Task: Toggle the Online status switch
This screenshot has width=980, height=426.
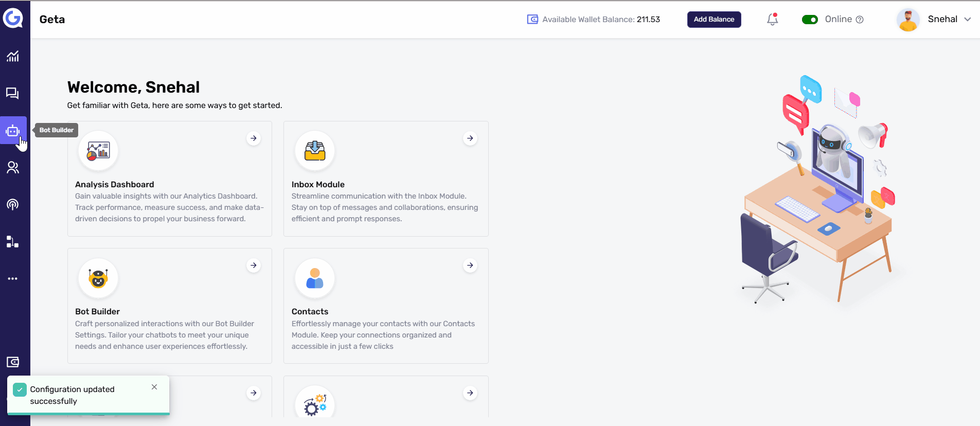Action: (810, 20)
